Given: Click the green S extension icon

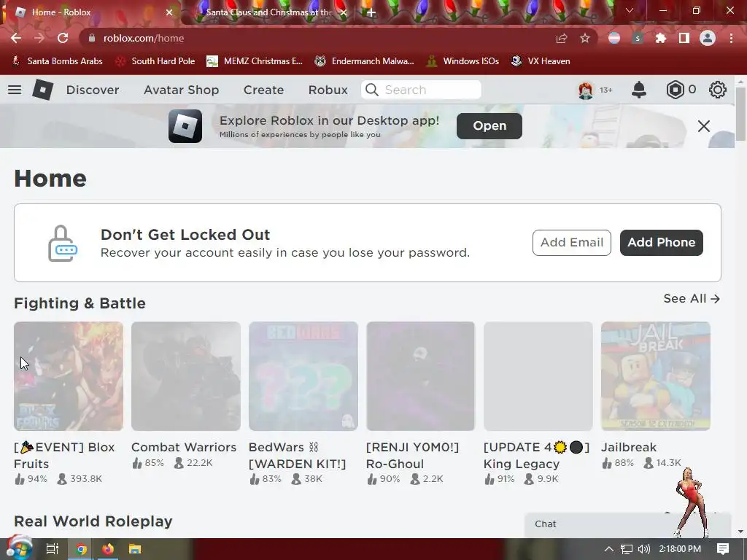Looking at the screenshot, I should point(638,38).
